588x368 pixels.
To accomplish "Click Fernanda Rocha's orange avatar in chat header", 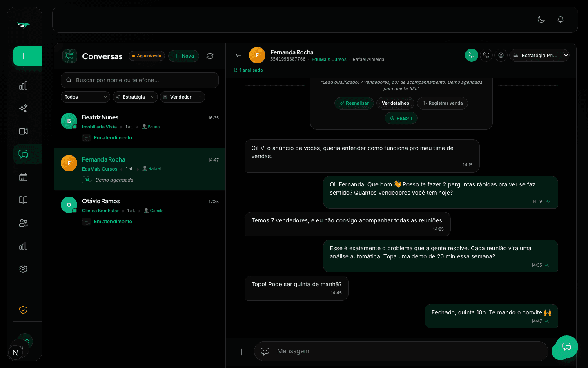I will (x=257, y=55).
